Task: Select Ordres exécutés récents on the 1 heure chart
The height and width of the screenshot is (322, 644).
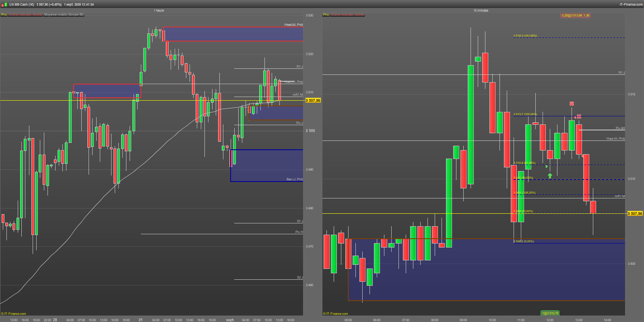Action: 25,15
